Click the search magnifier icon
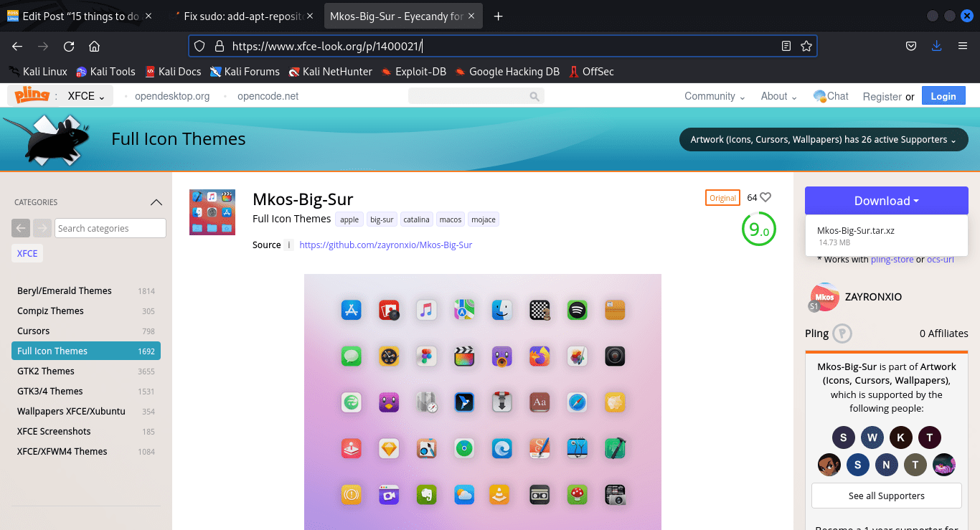Image resolution: width=980 pixels, height=530 pixels. coord(534,96)
